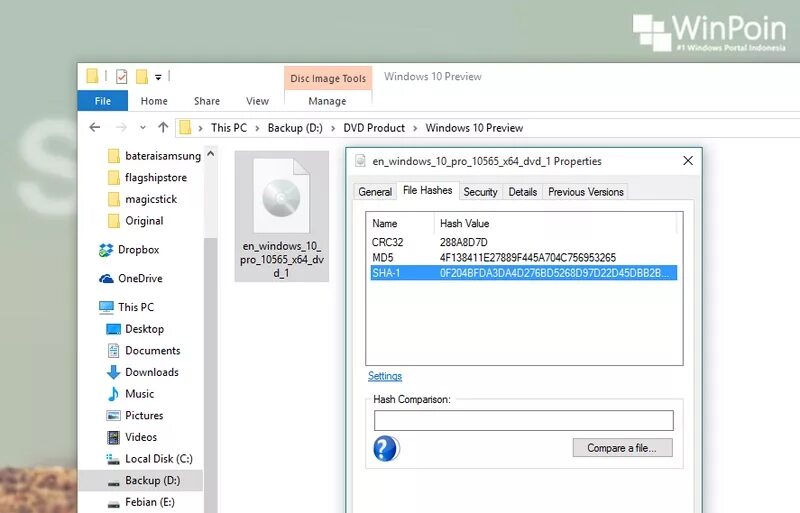This screenshot has width=800, height=513.
Task: Switch to the General tab in Properties
Action: 375,192
